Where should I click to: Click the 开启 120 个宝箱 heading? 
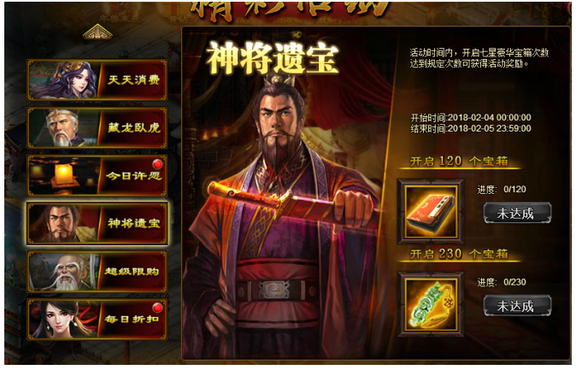[459, 162]
